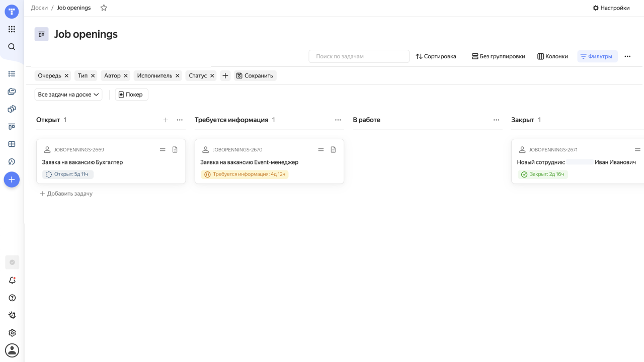Click Job openings breadcrumb item
The width and height of the screenshot is (644, 362).
point(74,8)
